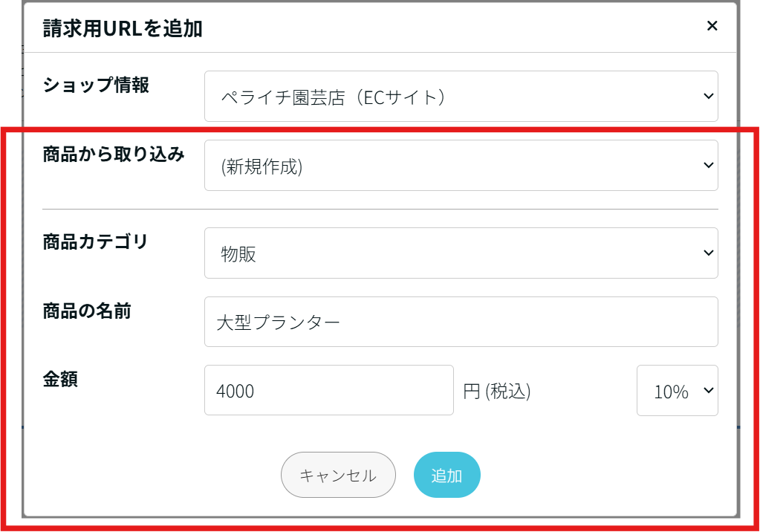Focus the 商品の名前 field containing 大型プランター
760x532 pixels.
click(461, 322)
